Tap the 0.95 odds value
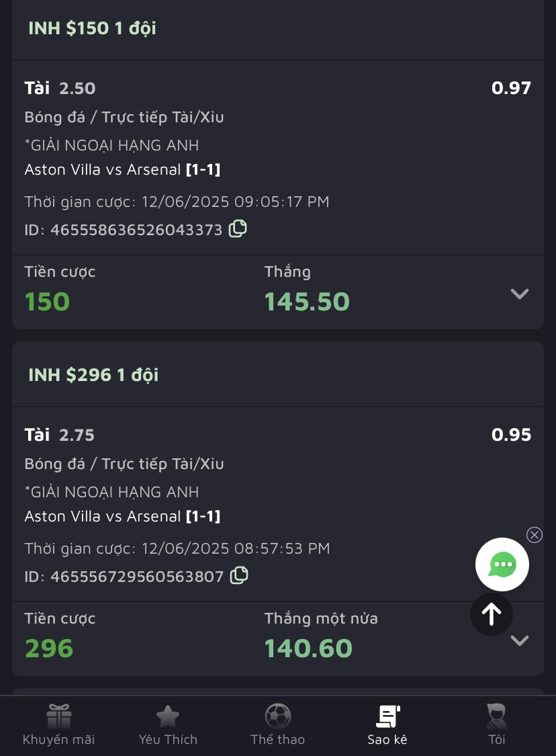556x756 pixels. (x=511, y=435)
